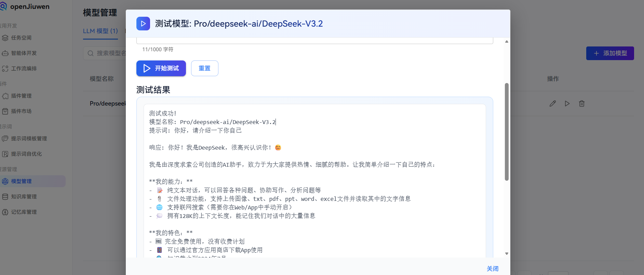Click the 提示词: 你好,请介绍一下你自己 line
Viewport: 644px width, 275px height.
tap(195, 130)
